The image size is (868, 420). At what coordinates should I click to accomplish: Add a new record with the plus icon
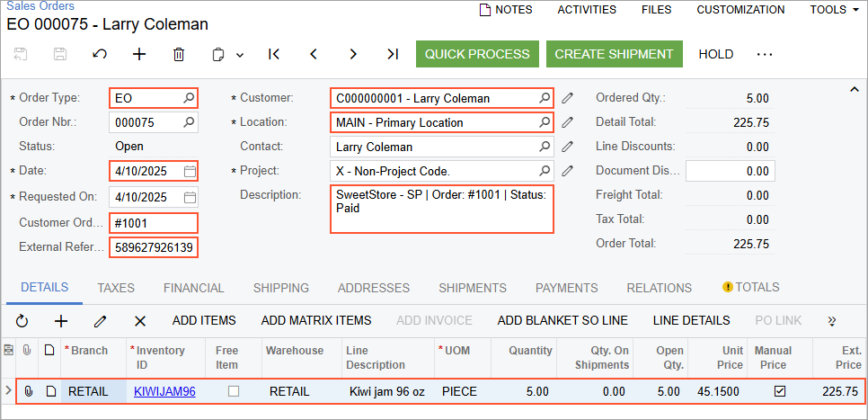[139, 54]
